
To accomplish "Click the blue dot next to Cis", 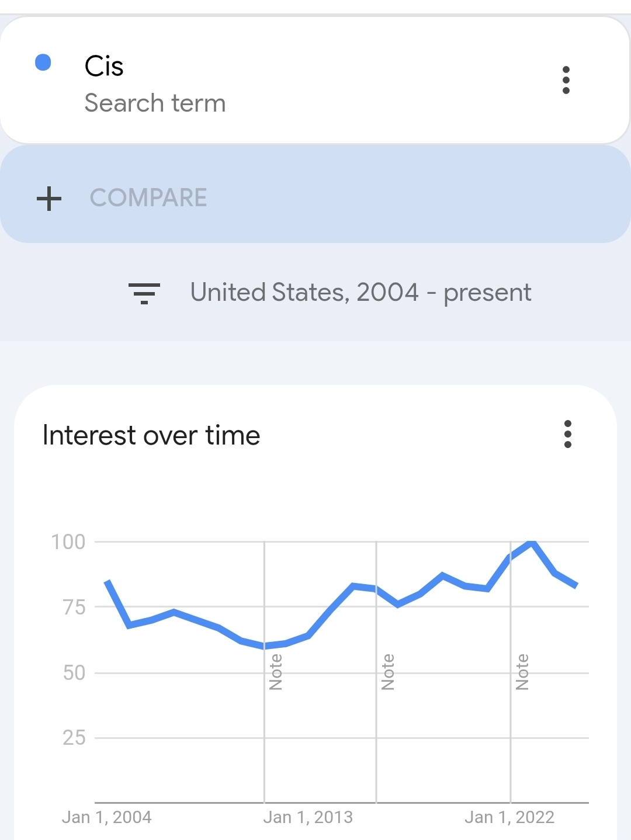I will [x=43, y=63].
